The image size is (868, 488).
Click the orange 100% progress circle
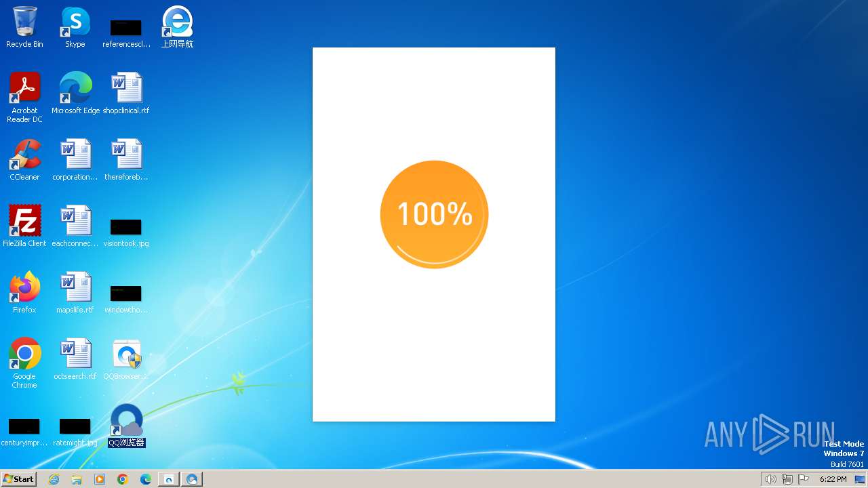click(x=434, y=214)
